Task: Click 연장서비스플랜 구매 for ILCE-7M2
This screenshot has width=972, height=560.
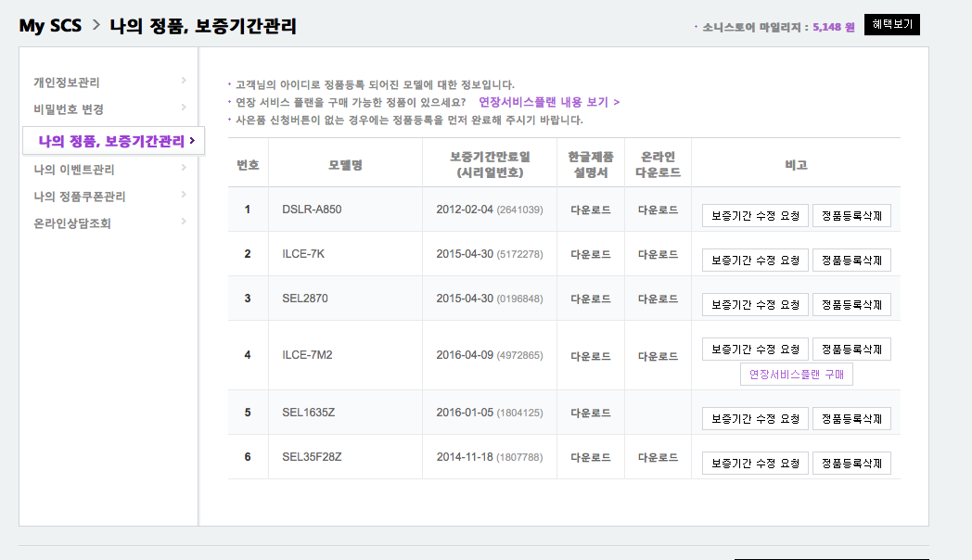Action: click(796, 375)
